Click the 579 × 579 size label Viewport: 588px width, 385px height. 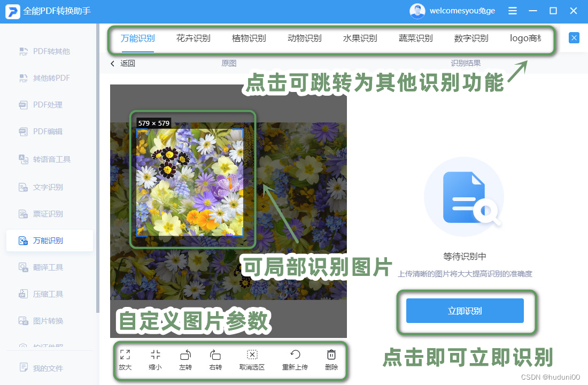tap(154, 123)
